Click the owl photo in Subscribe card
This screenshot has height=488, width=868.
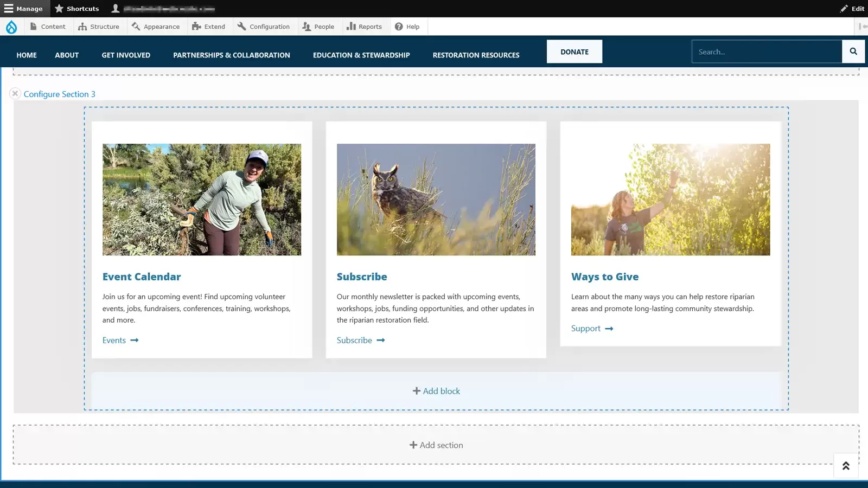(436, 200)
